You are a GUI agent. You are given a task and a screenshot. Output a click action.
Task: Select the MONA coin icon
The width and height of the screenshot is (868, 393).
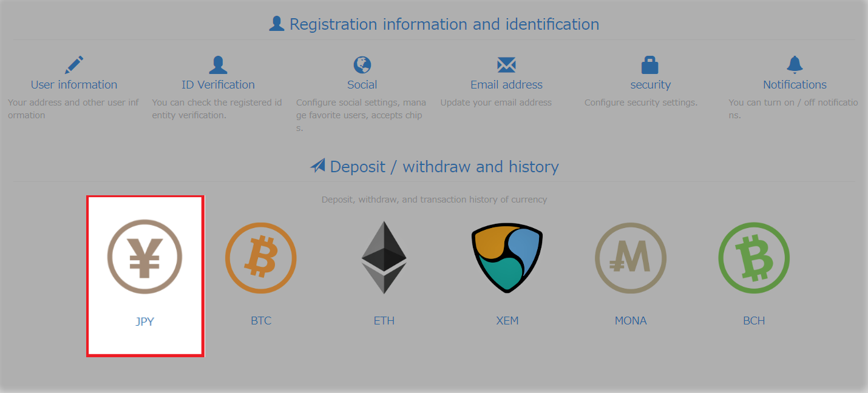click(x=630, y=258)
